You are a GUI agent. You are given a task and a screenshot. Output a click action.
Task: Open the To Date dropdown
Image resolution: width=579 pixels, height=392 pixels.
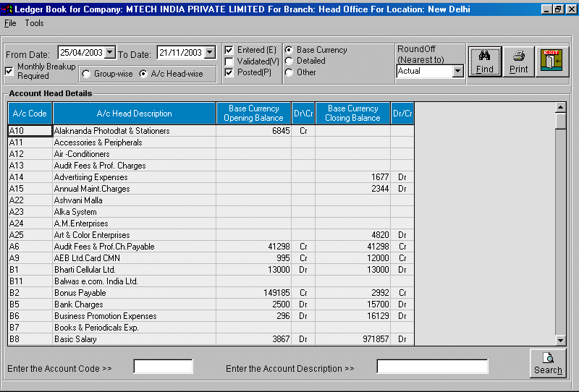(210, 53)
